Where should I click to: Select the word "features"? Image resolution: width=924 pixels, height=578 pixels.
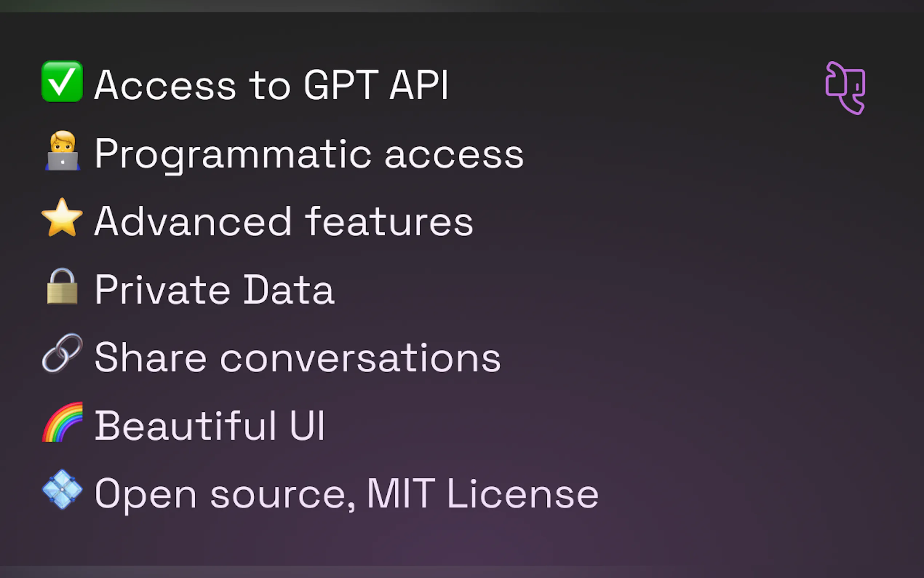click(x=389, y=222)
